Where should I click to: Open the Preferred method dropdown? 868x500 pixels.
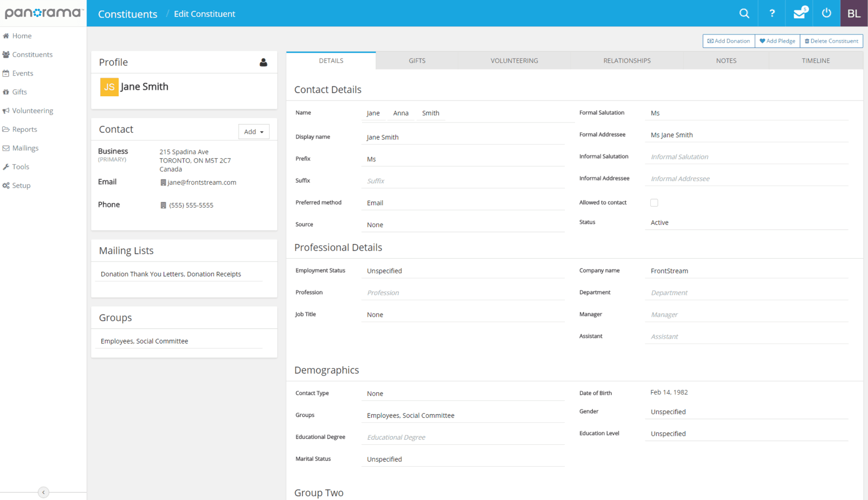coord(462,203)
